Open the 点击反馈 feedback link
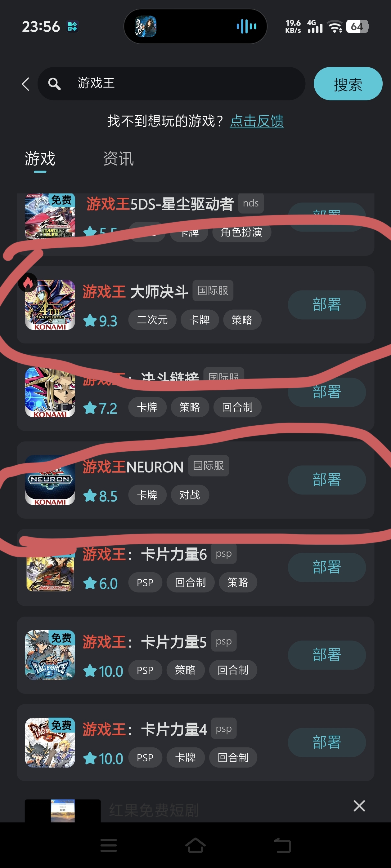391x868 pixels. [x=257, y=121]
